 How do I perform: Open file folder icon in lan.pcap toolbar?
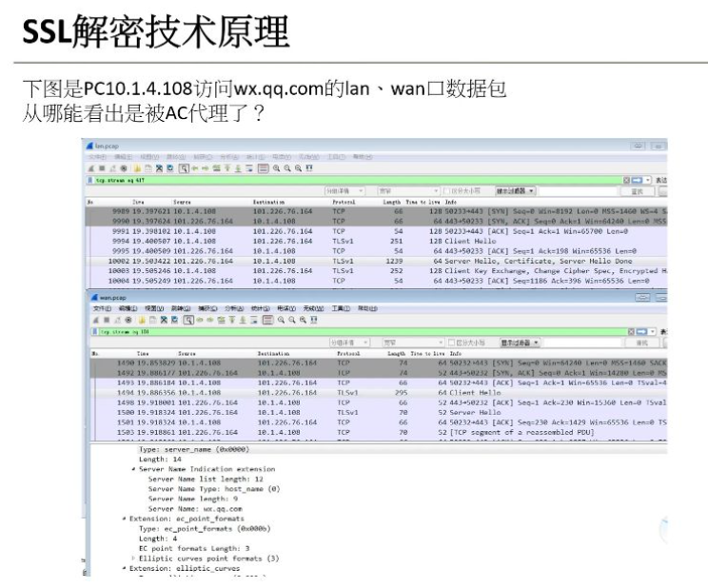click(137, 168)
